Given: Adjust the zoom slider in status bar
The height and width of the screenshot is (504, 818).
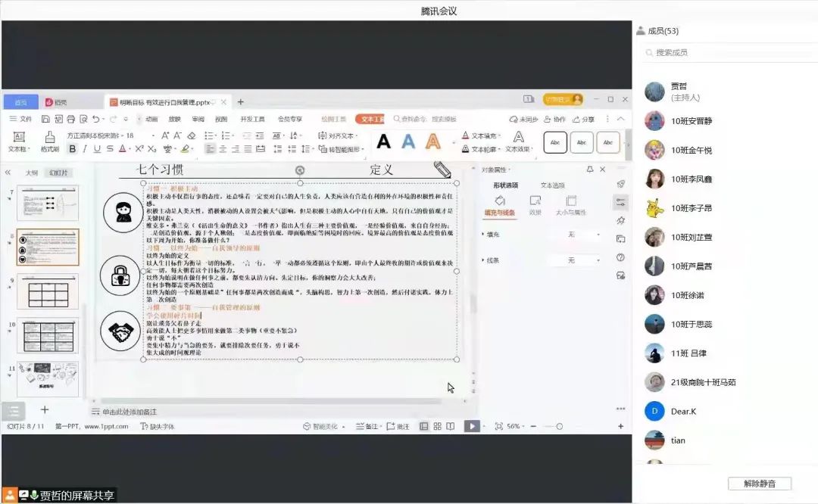Looking at the screenshot, I should tap(560, 426).
